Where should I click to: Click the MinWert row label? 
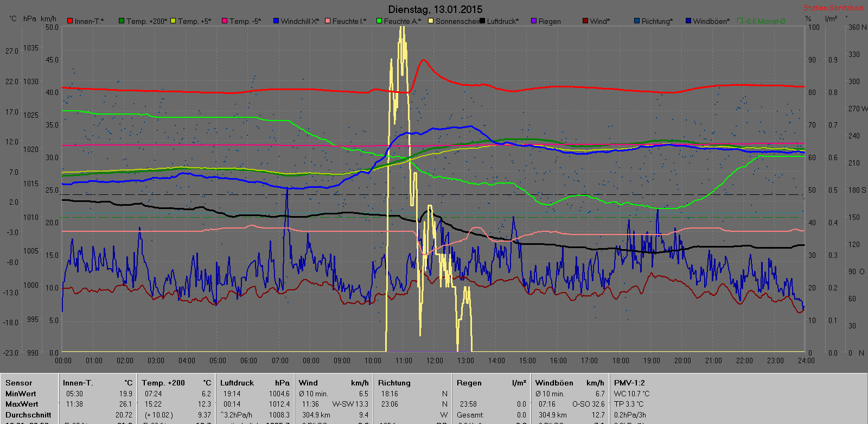[x=21, y=394]
